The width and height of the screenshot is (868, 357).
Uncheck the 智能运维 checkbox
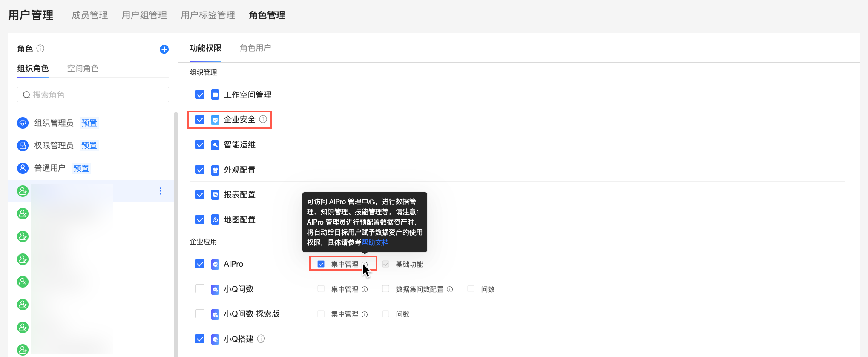click(200, 145)
